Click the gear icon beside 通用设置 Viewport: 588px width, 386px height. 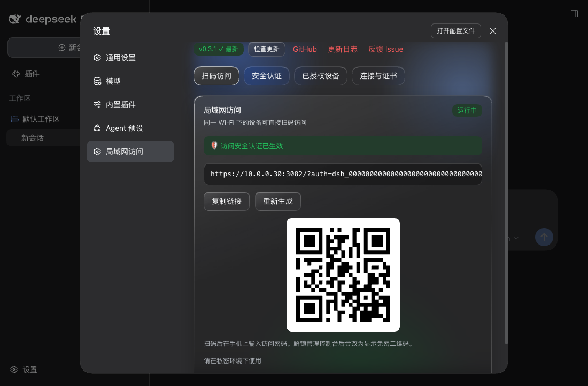tap(97, 58)
